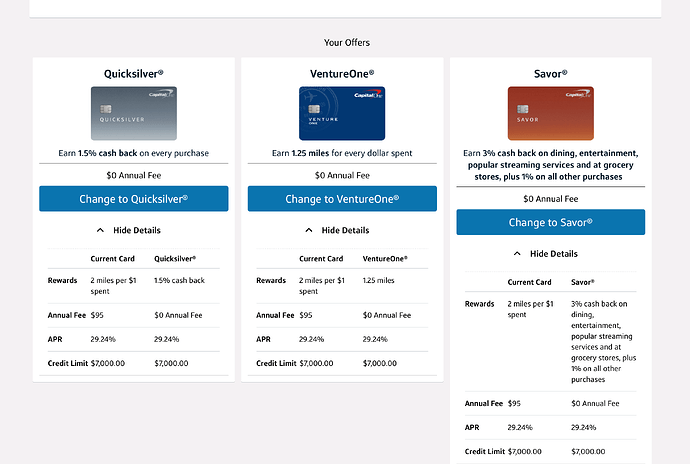
Task: Select the VentureOne card title
Action: pos(342,74)
